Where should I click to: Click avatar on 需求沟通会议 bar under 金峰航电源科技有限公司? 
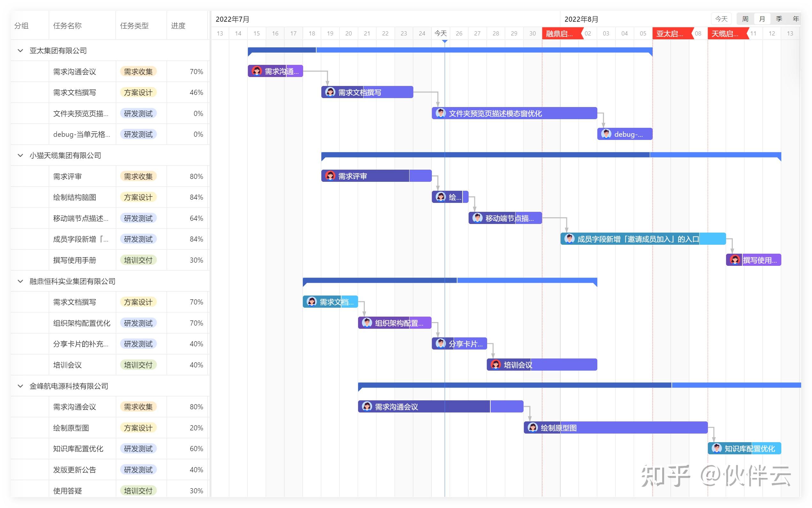coord(367,406)
